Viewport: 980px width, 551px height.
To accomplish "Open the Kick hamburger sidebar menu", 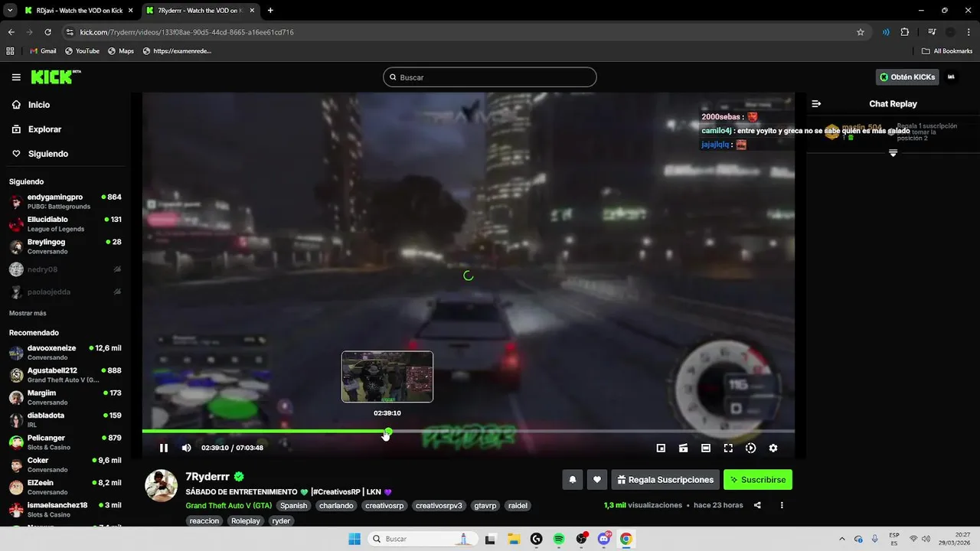I will [16, 77].
